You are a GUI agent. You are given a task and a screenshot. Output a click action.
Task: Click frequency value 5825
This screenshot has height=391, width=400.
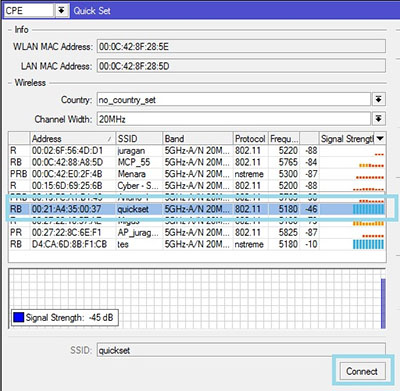point(288,232)
